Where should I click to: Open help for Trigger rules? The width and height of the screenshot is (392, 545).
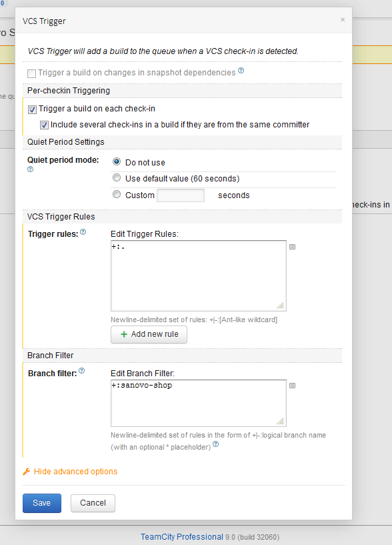tap(82, 231)
